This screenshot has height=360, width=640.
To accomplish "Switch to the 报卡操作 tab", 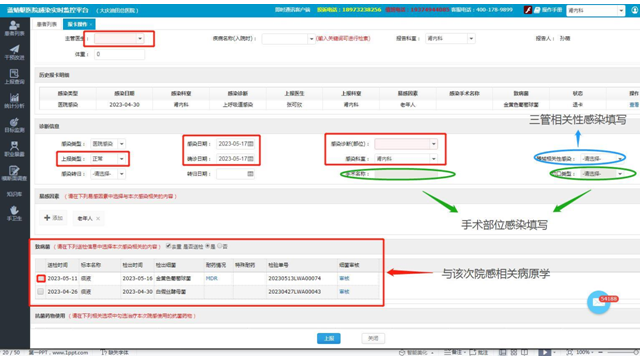I will point(78,24).
